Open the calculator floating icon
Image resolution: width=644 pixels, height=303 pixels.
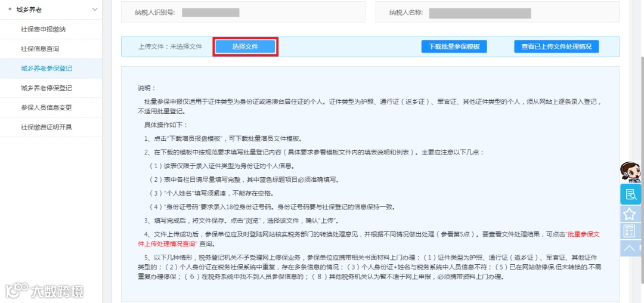[630, 231]
